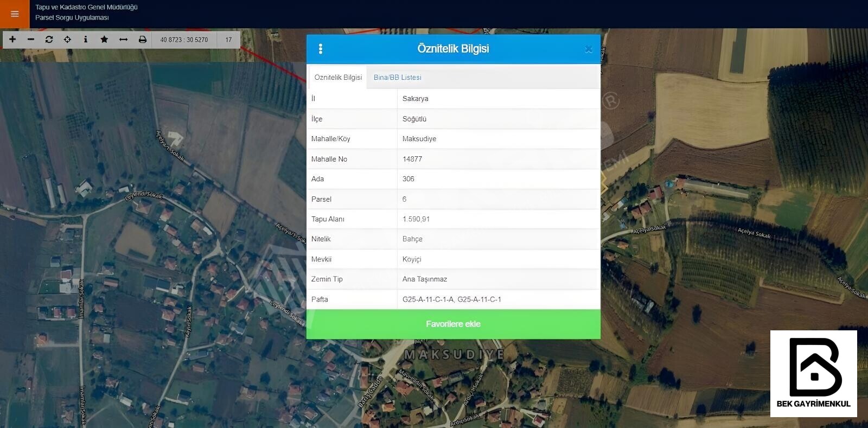This screenshot has height=428, width=868.
Task: Click the Zemin Tip row label
Action: tap(327, 279)
